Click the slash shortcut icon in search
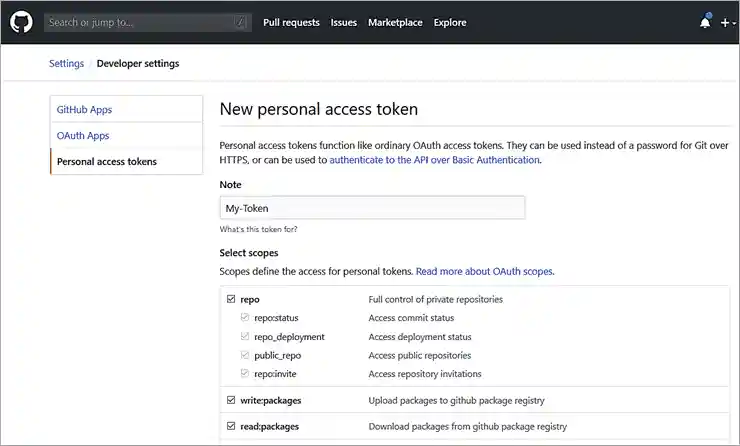 pyautogui.click(x=240, y=22)
